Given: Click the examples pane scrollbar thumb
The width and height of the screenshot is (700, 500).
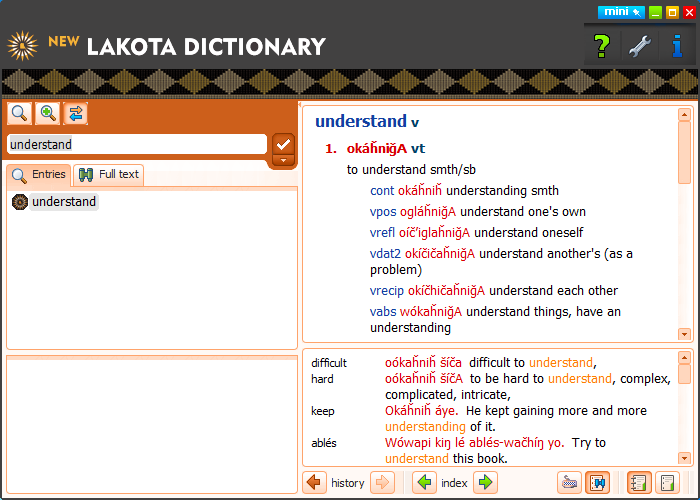Looking at the screenshot, I should pyautogui.click(x=684, y=374).
